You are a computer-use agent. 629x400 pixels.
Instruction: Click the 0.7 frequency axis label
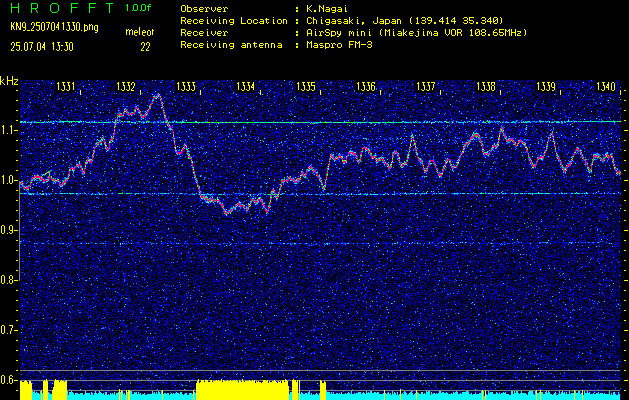pyautogui.click(x=8, y=330)
